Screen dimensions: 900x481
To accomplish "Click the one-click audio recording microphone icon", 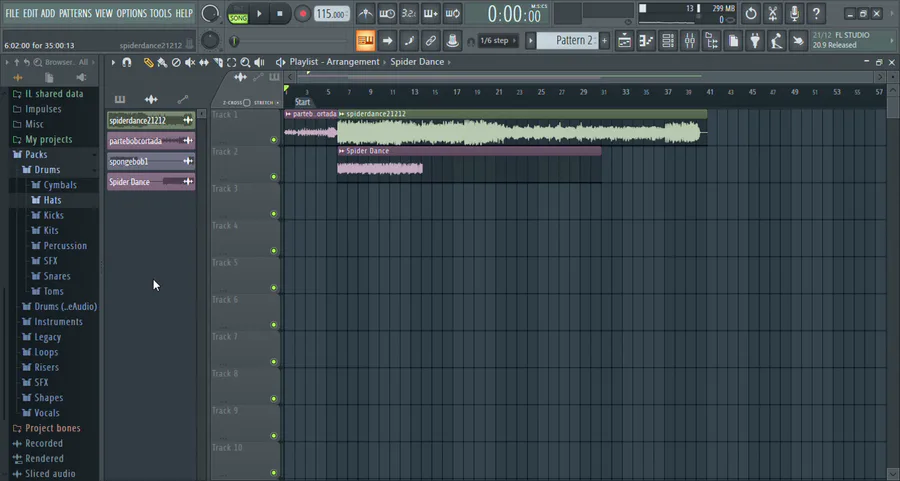I will point(794,14).
